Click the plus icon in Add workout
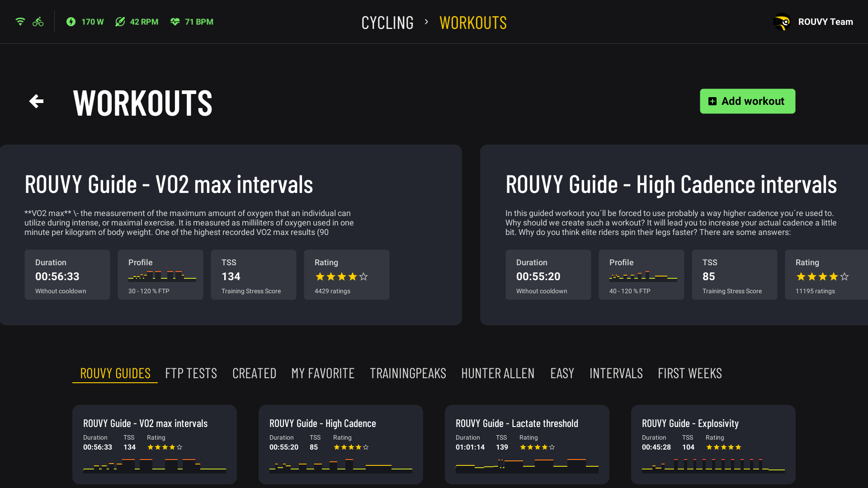 712,101
